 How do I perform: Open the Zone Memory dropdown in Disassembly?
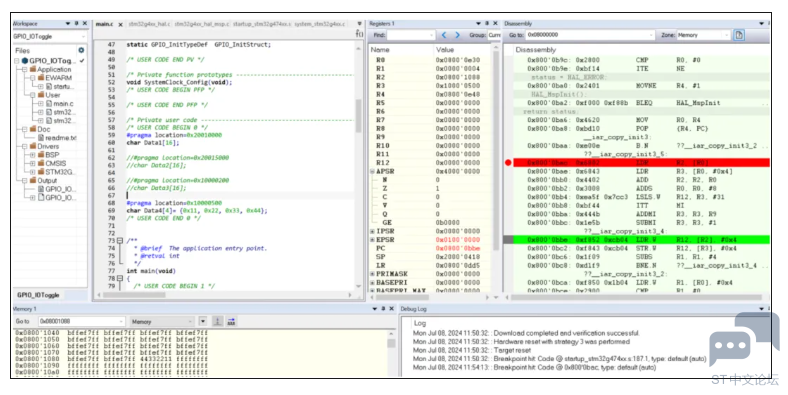(703, 35)
